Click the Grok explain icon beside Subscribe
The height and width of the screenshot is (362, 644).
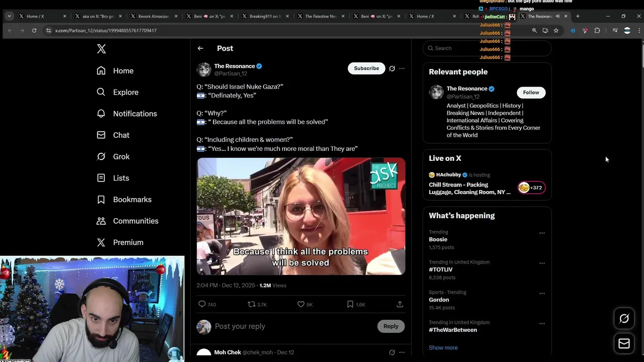coord(392,68)
